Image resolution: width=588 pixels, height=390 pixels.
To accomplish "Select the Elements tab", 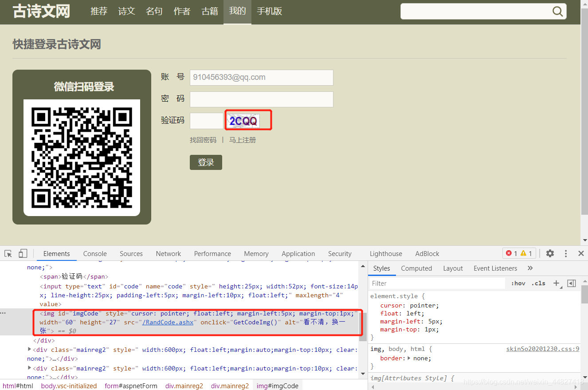I will (56, 253).
